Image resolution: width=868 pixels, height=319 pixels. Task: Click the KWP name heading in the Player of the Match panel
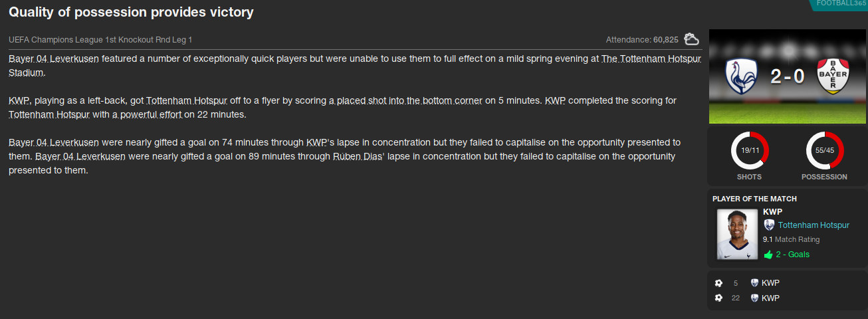click(x=772, y=212)
